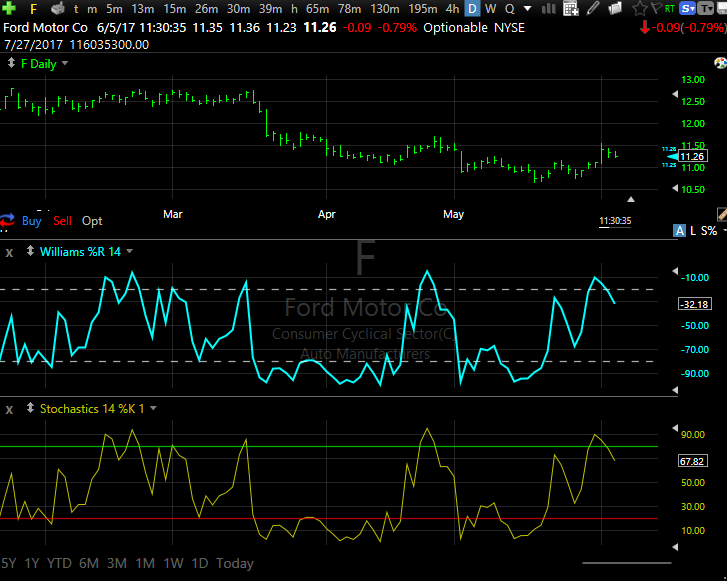Image resolution: width=727 pixels, height=581 pixels.
Task: Select the Daily (D) timeframe button
Action: pos(472,8)
